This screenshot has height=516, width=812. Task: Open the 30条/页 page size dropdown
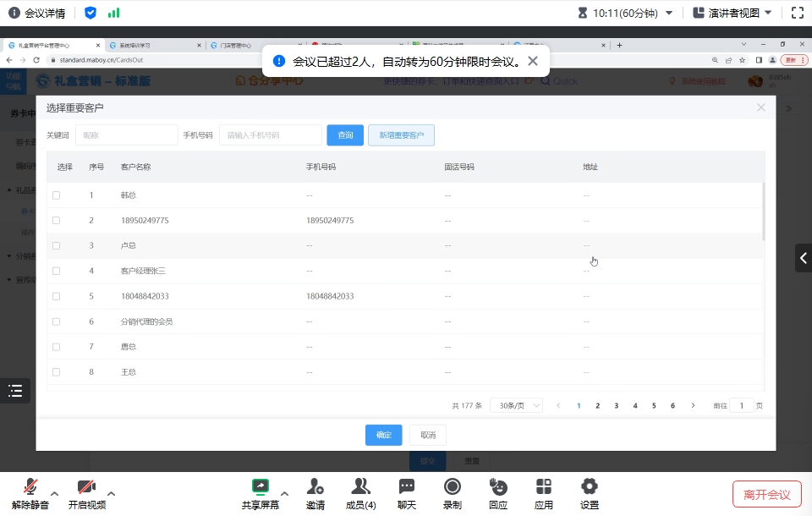point(516,406)
